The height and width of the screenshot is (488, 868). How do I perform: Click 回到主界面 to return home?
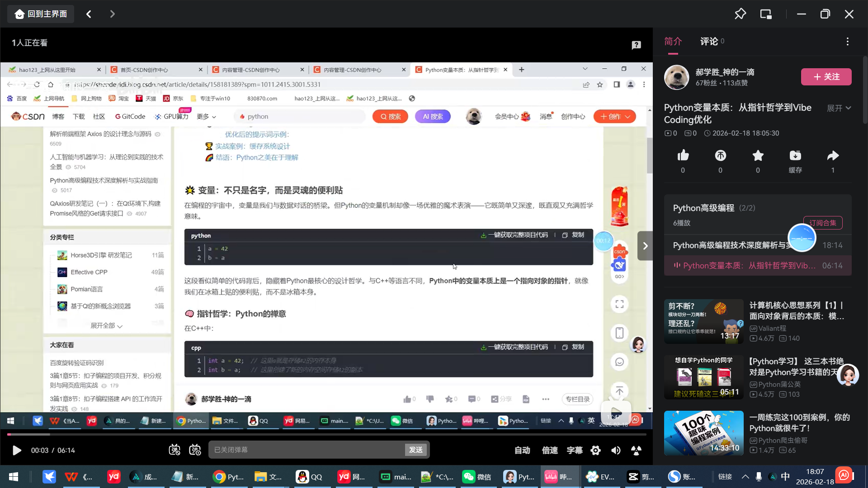(x=41, y=14)
